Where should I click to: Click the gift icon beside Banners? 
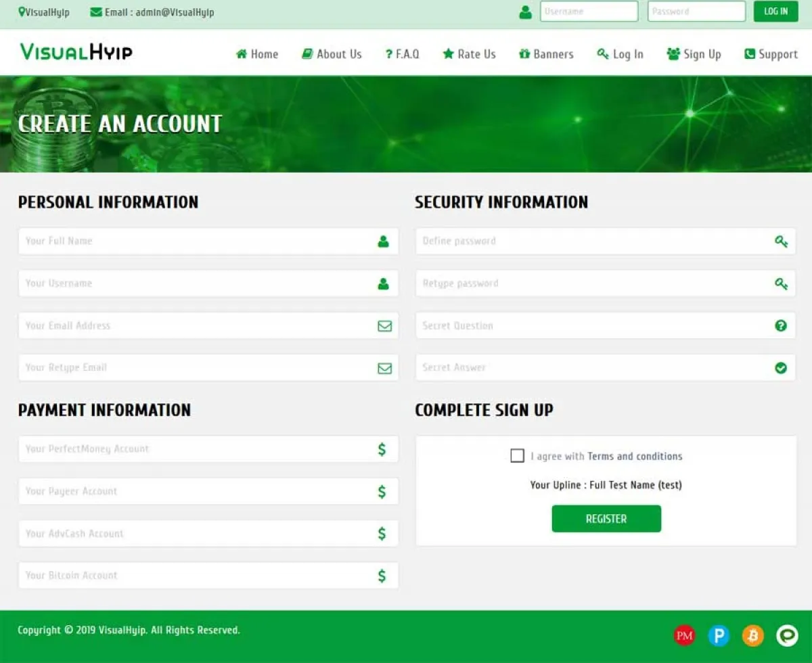click(524, 54)
